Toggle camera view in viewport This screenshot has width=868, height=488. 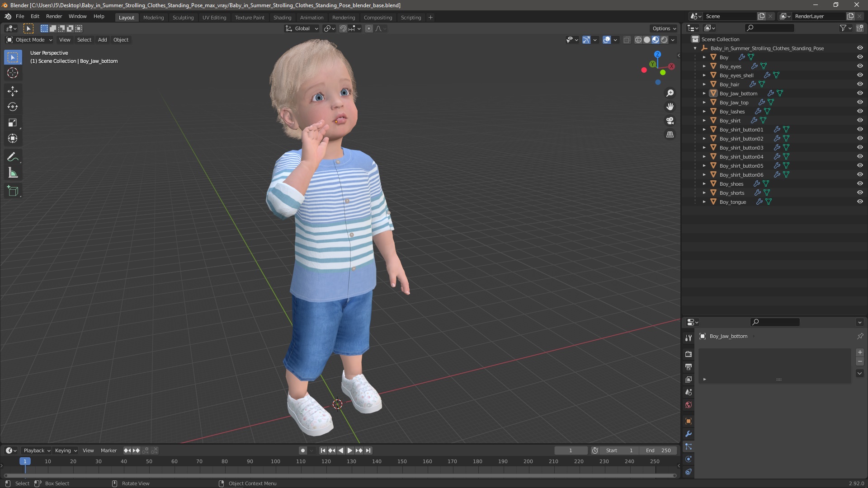point(670,121)
